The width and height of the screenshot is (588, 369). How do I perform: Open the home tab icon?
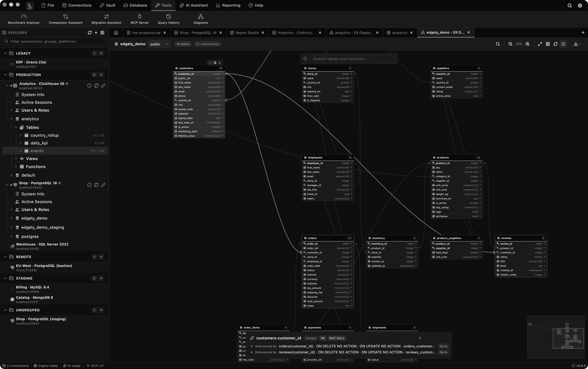coord(116,33)
